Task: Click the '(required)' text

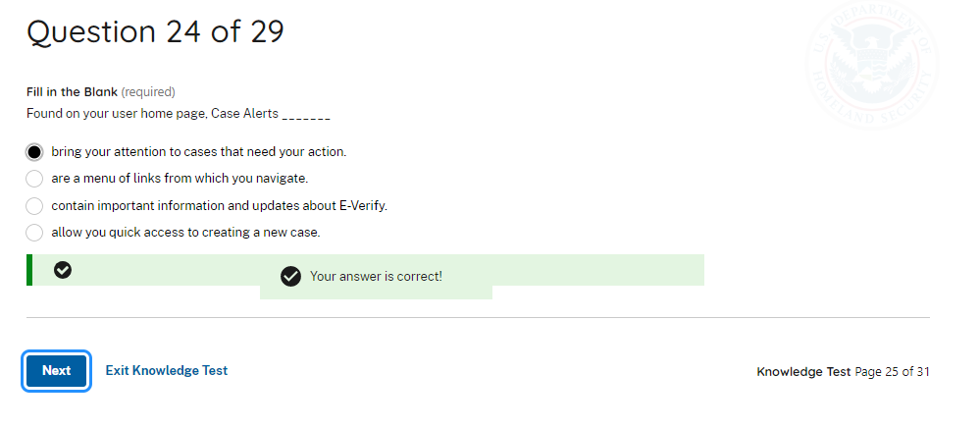Action: click(x=148, y=92)
